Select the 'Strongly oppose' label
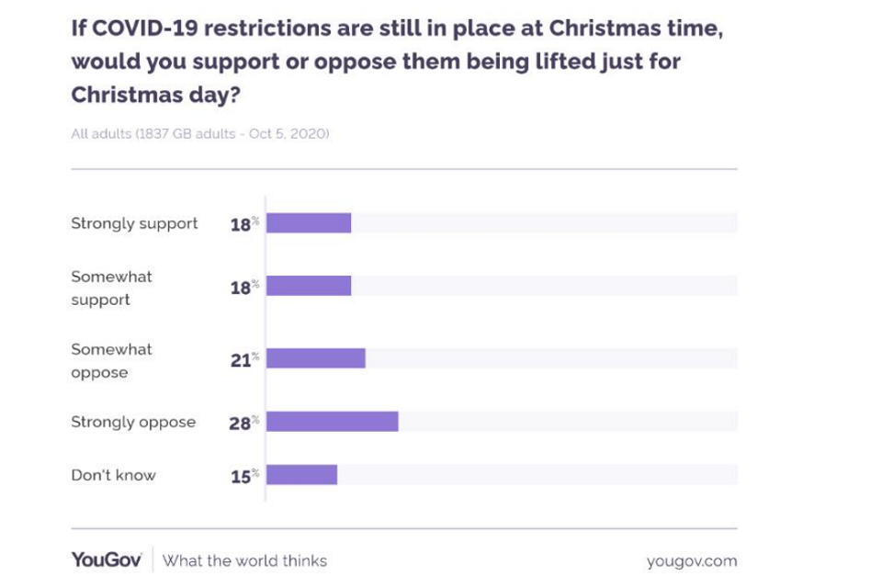The width and height of the screenshot is (882, 588). point(133,423)
